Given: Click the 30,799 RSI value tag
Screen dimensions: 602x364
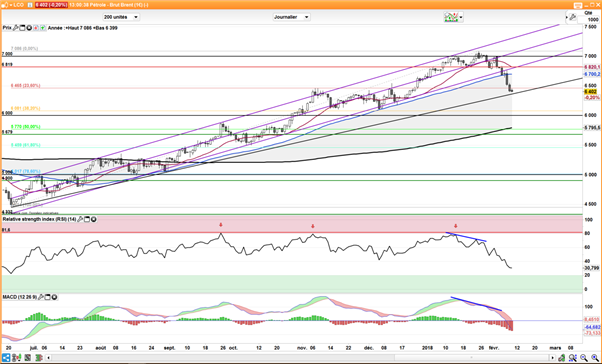Looking at the screenshot, I should pyautogui.click(x=592, y=268).
